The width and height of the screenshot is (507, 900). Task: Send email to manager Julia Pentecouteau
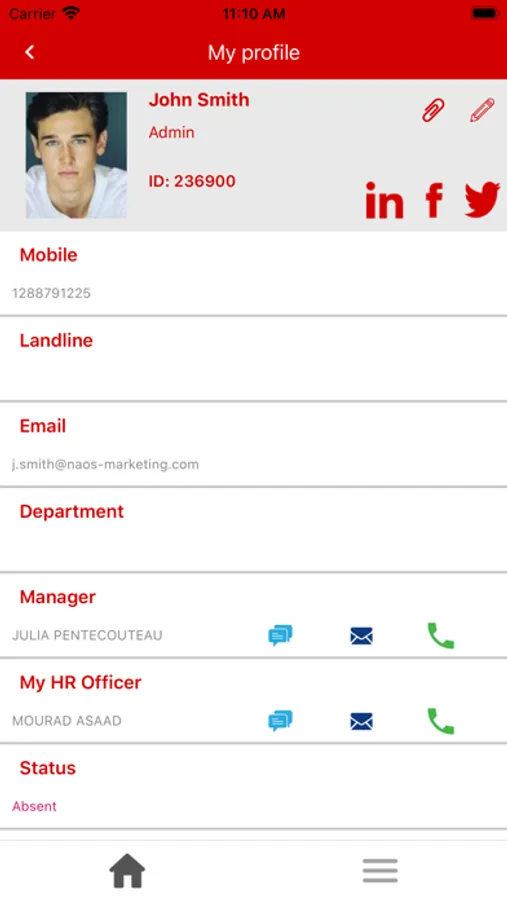[361, 636]
